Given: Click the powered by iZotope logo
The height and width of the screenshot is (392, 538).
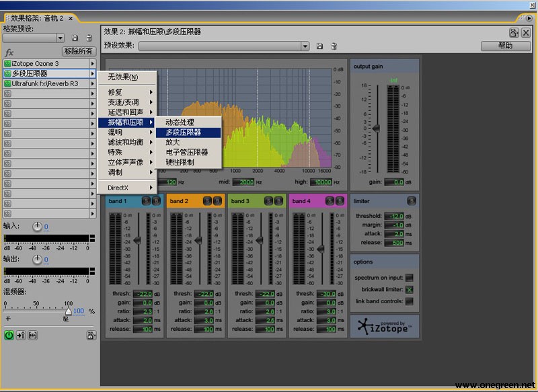Looking at the screenshot, I should point(385,327).
